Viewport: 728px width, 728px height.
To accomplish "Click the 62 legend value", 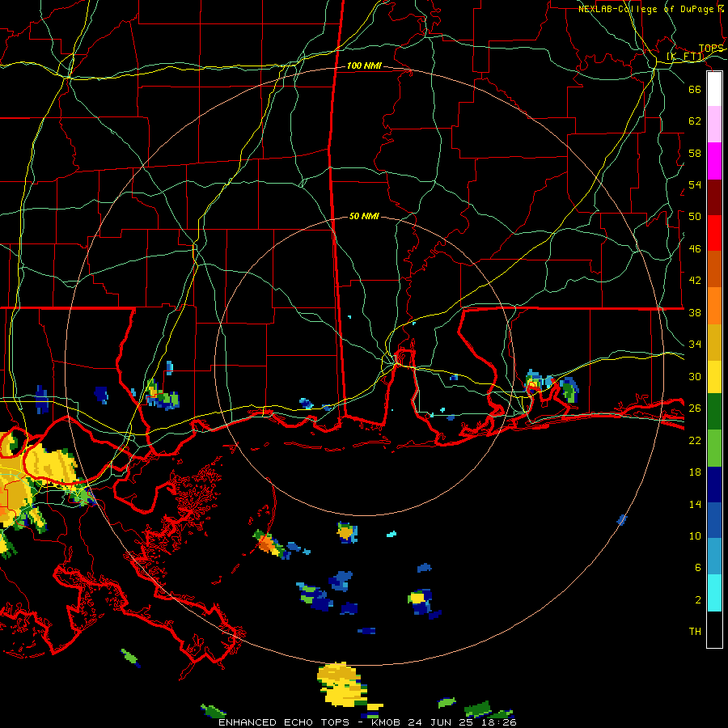I will 695,121.
